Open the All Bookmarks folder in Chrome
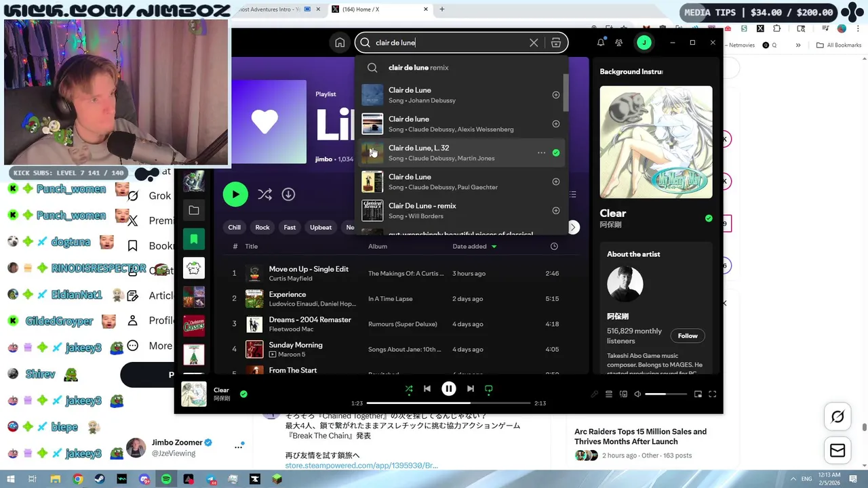Screen dimensions: 868x488 pos(839,45)
